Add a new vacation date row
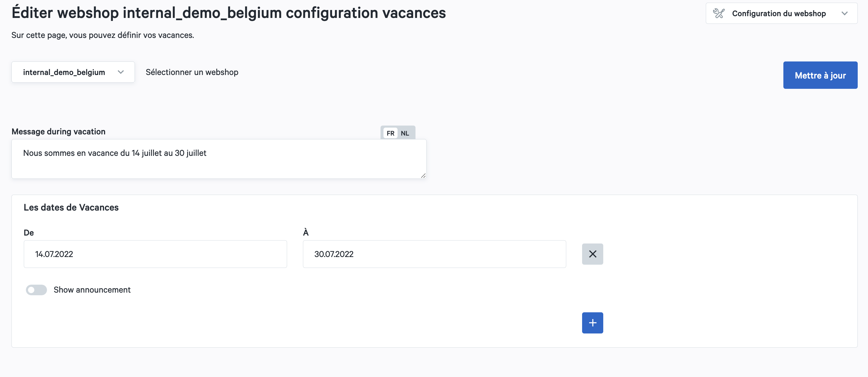This screenshot has width=868, height=377. pos(592,323)
